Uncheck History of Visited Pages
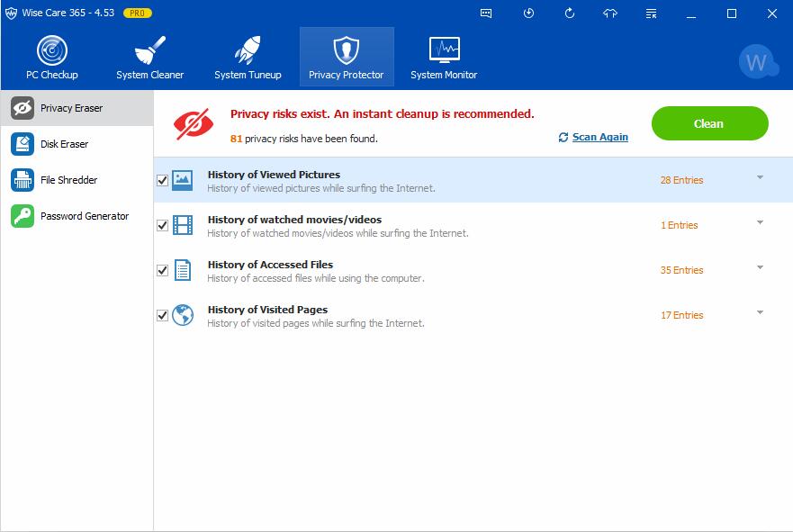 (162, 316)
